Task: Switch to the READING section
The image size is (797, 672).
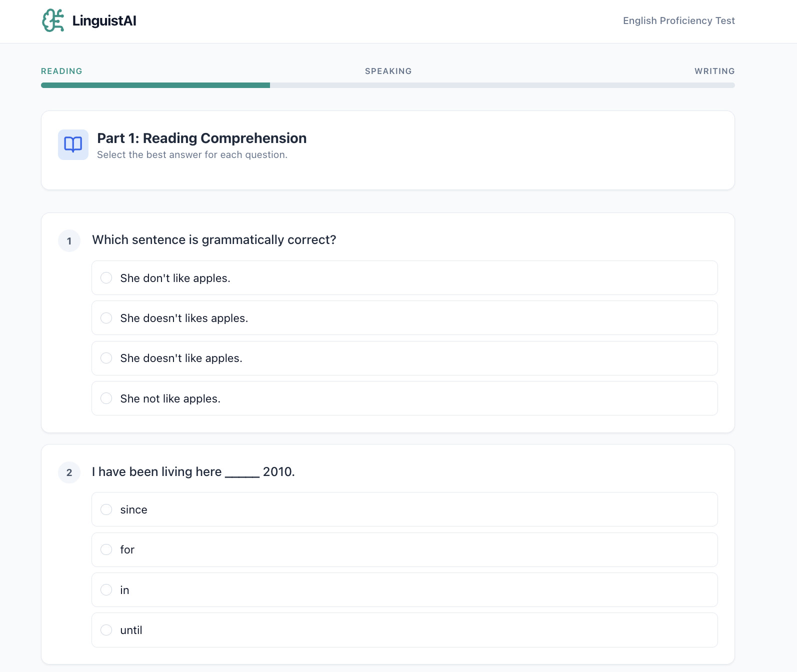Action: click(61, 71)
